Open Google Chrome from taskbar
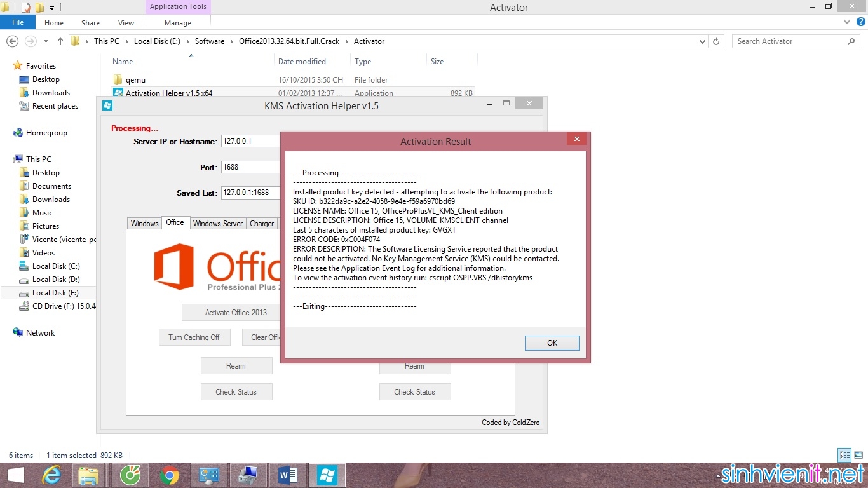Screen dimensions: 868x488 click(169, 475)
